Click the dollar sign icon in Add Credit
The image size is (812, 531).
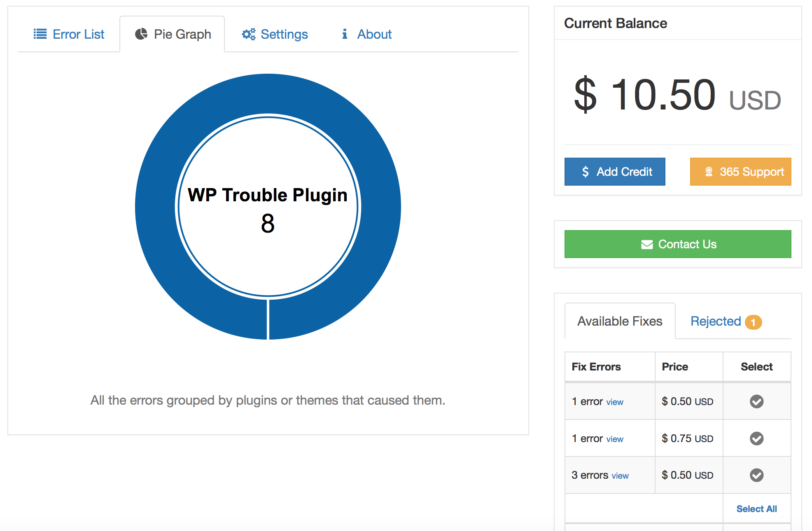tap(585, 172)
